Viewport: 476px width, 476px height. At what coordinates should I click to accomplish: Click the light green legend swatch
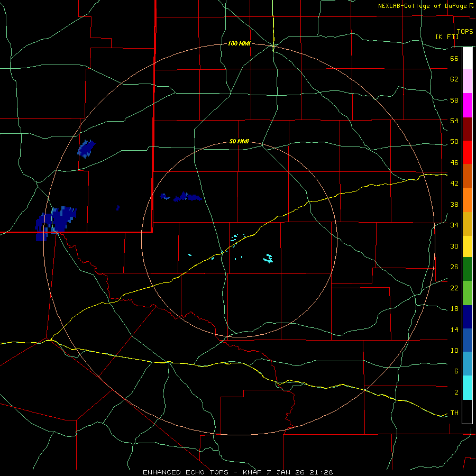[x=467, y=293]
